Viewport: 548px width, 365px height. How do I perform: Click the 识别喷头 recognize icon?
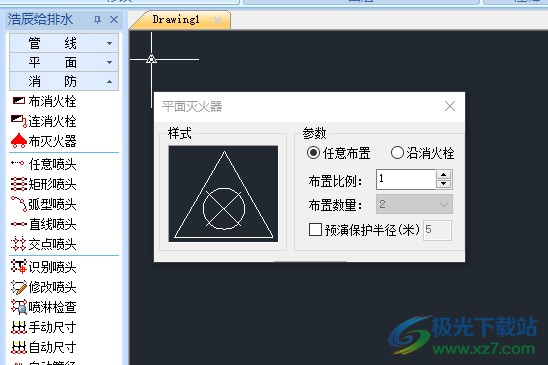[19, 266]
